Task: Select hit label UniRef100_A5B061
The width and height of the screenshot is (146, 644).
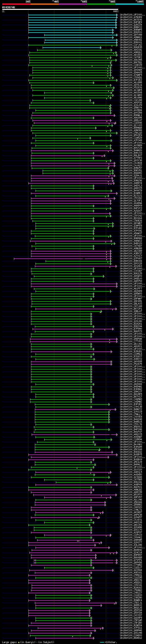Action: click(x=131, y=40)
